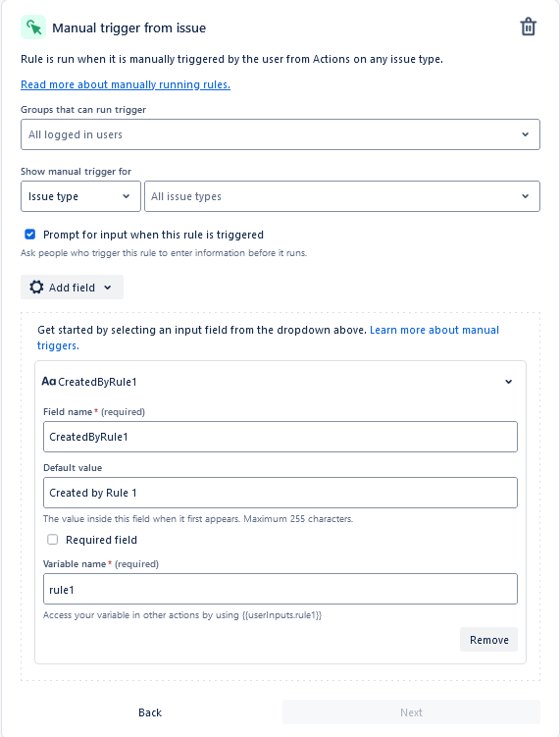Uncheck Prompt for input when rule is triggered

(x=30, y=235)
